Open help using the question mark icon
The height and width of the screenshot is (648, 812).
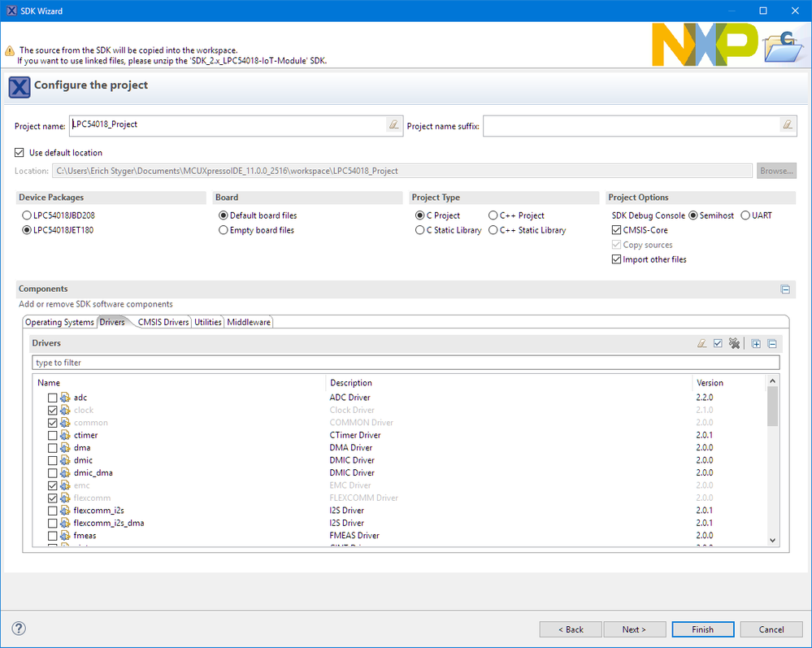19,628
